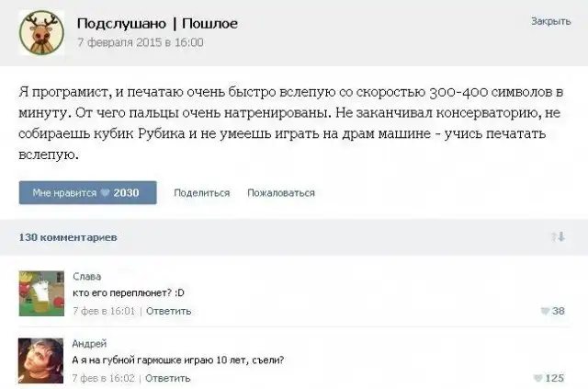Open Слава's comment timestamp 7 фев в 16:01

point(104,311)
